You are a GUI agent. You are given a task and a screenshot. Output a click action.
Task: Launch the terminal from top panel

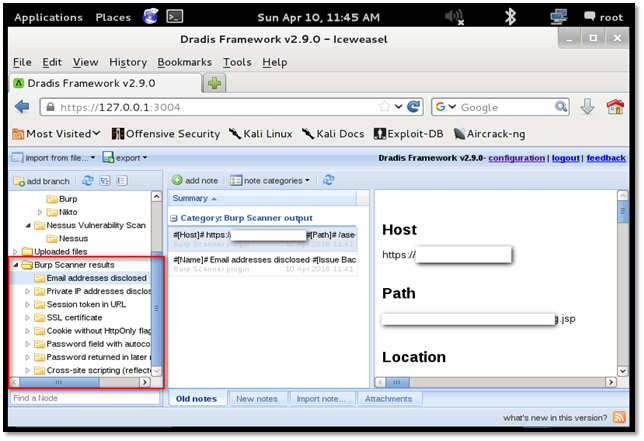click(175, 17)
